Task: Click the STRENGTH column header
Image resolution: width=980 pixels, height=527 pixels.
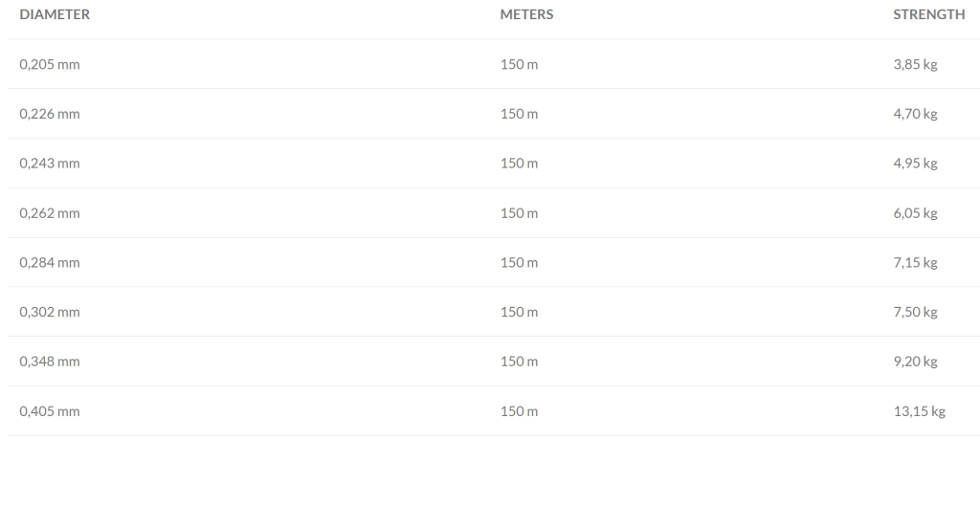Action: [928, 14]
